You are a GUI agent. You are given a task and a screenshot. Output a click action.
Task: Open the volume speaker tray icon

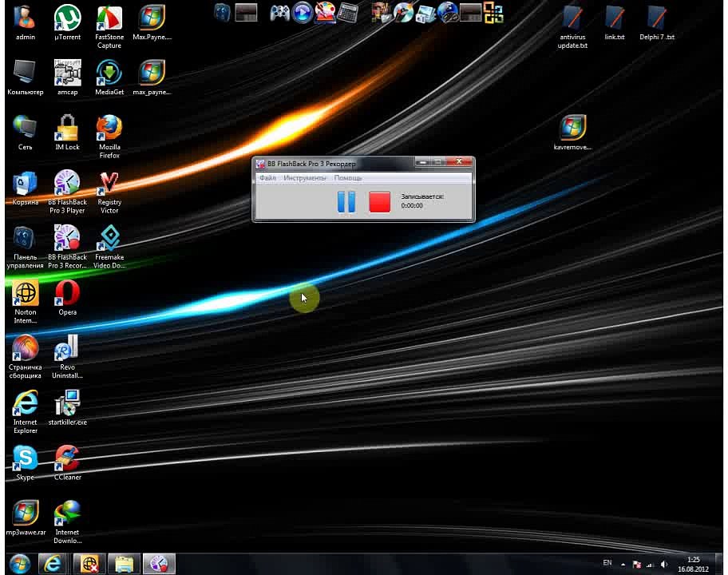click(x=664, y=565)
